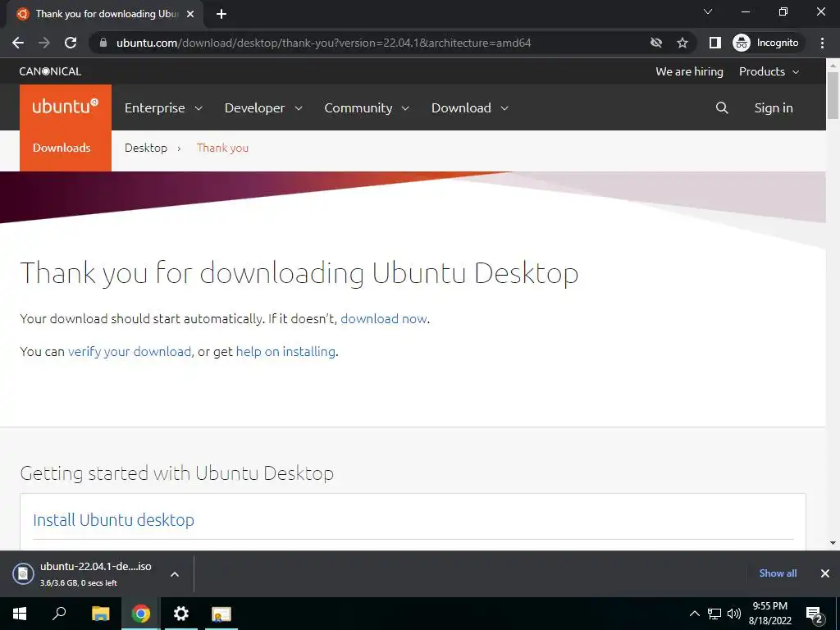Open the Install Ubuntu desktop link
Viewport: 840px width, 630px height.
[113, 520]
